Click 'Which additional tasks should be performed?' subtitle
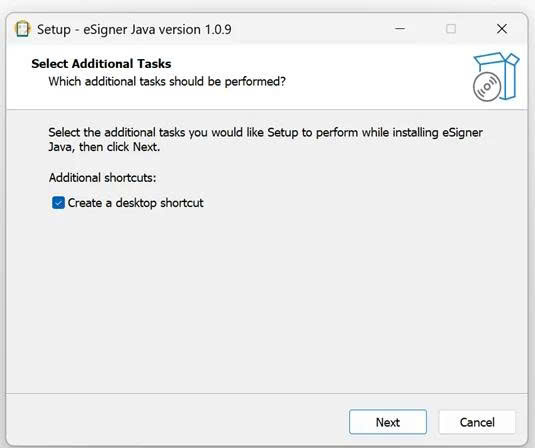The width and height of the screenshot is (535, 448). pos(167,82)
